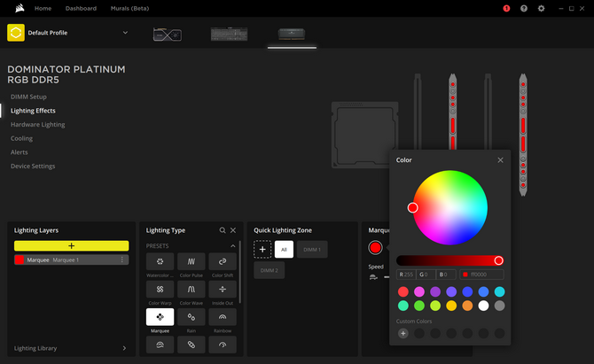Screen dimensions: 594x364
Task: Add a new lighting layer
Action: click(71, 246)
